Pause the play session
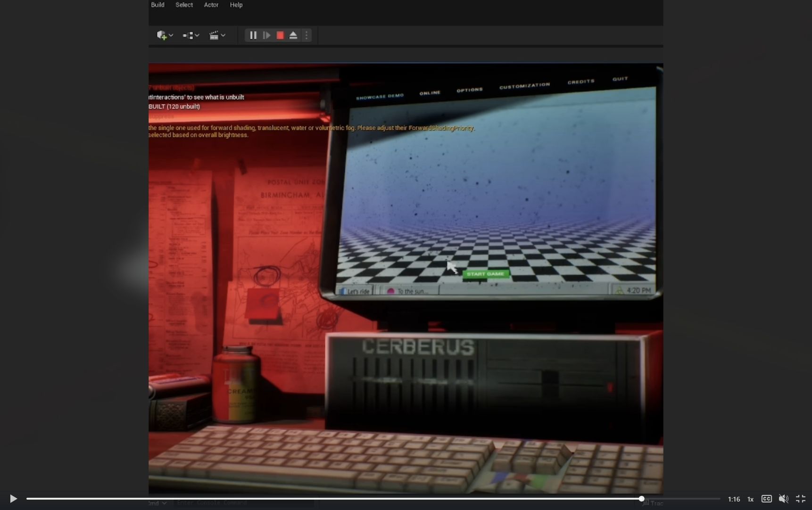Viewport: 812px width, 510px height. tap(253, 35)
